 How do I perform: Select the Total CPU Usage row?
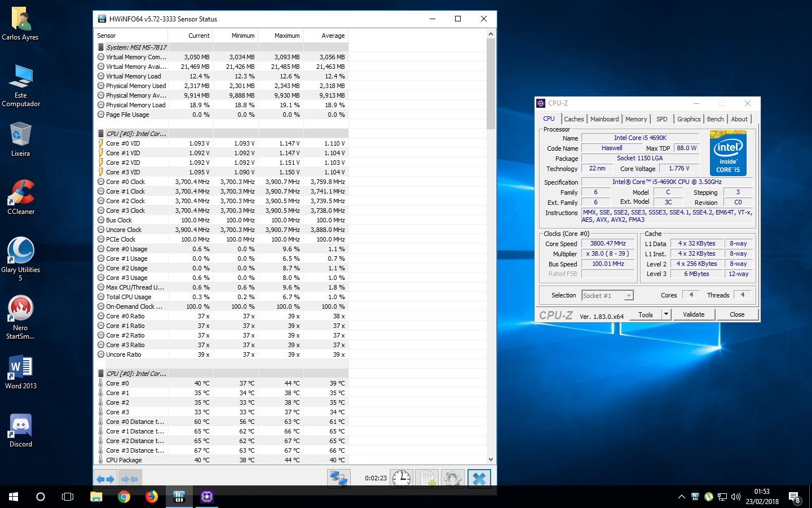[222, 297]
